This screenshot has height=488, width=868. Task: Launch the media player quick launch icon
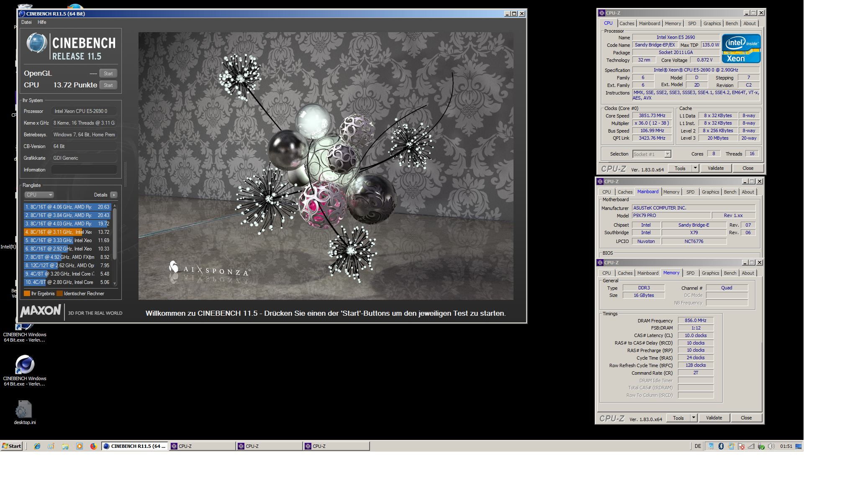coord(80,446)
